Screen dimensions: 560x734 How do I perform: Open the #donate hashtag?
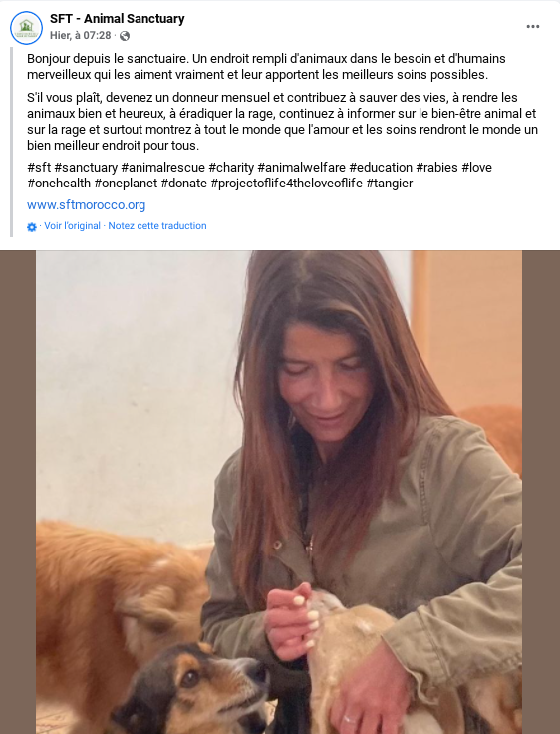[x=184, y=183]
